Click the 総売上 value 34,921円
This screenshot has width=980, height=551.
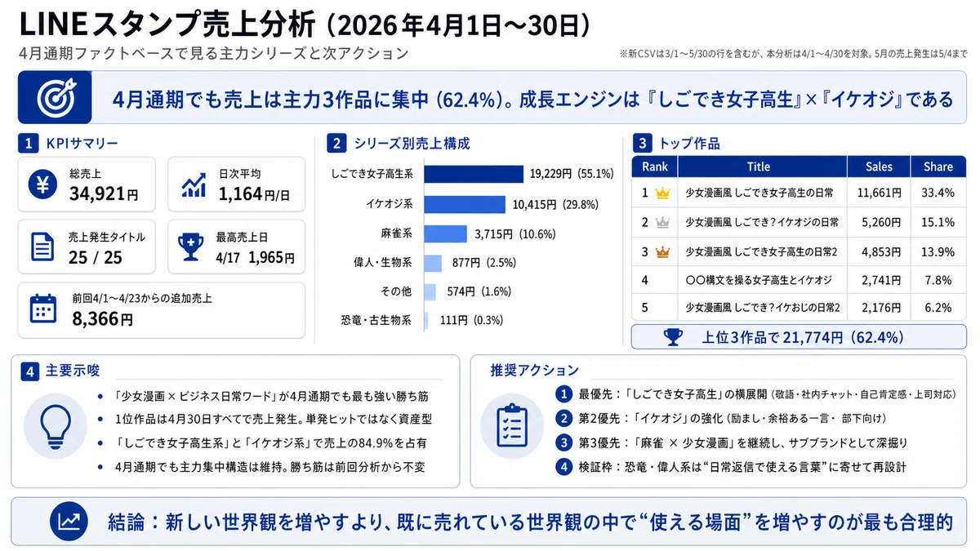104,193
